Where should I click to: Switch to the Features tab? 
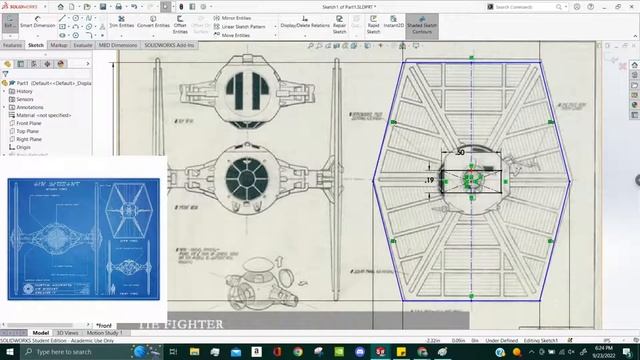pyautogui.click(x=13, y=45)
